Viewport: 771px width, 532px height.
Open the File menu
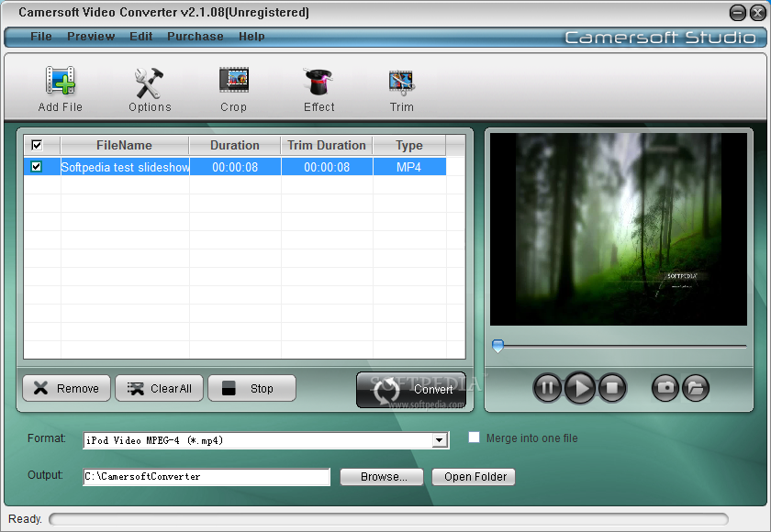(x=40, y=37)
